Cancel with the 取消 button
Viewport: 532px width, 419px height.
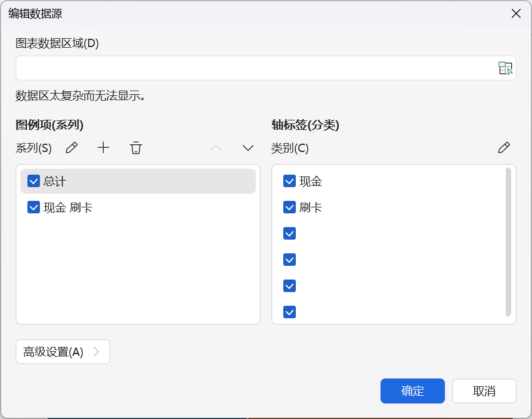coord(484,391)
